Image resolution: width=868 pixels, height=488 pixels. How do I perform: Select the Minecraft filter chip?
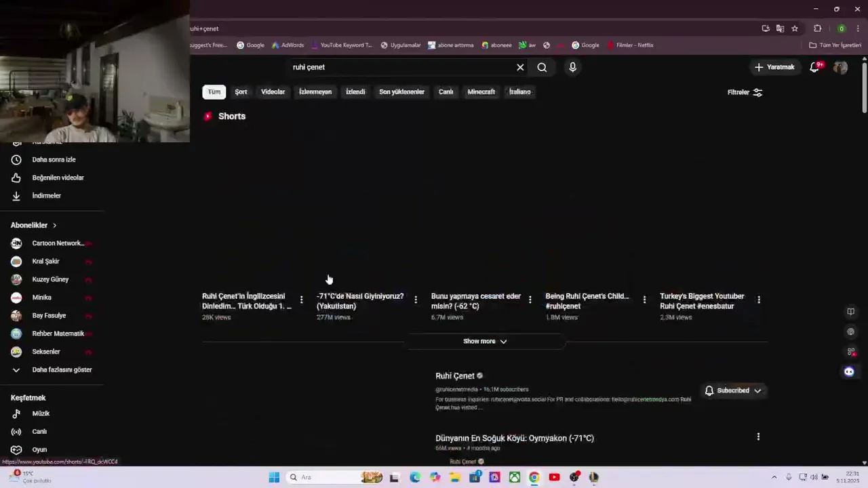(481, 91)
